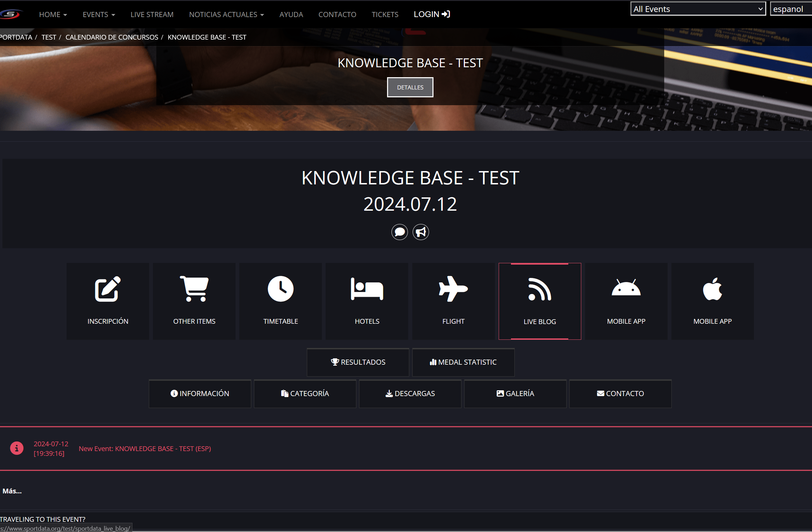Viewport: 812px width, 532px height.
Task: Click the Timetable clock icon
Action: click(x=281, y=289)
